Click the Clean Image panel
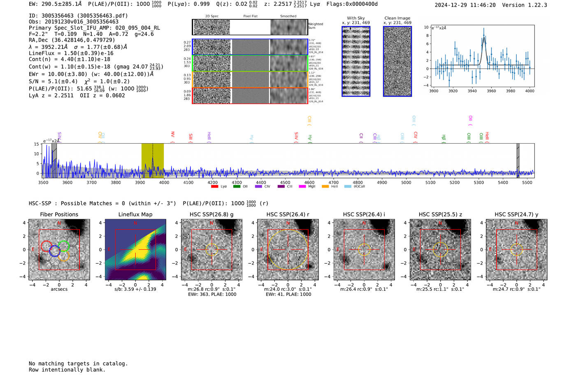Screen dimensions: 576x392 pyautogui.click(x=397, y=61)
